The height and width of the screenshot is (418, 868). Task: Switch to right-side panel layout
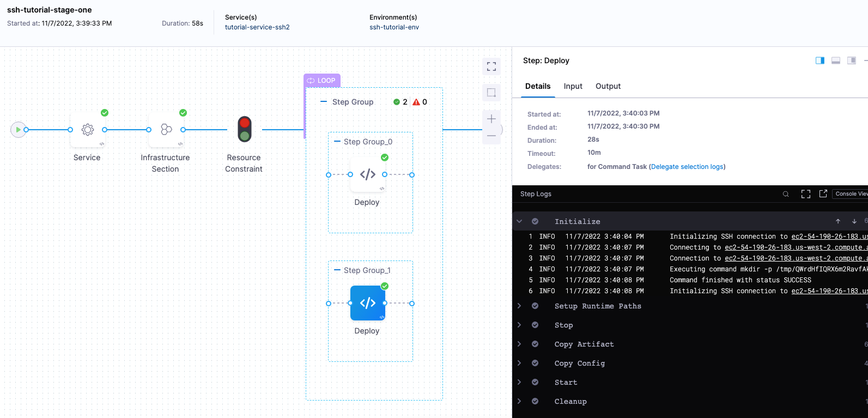coord(820,60)
